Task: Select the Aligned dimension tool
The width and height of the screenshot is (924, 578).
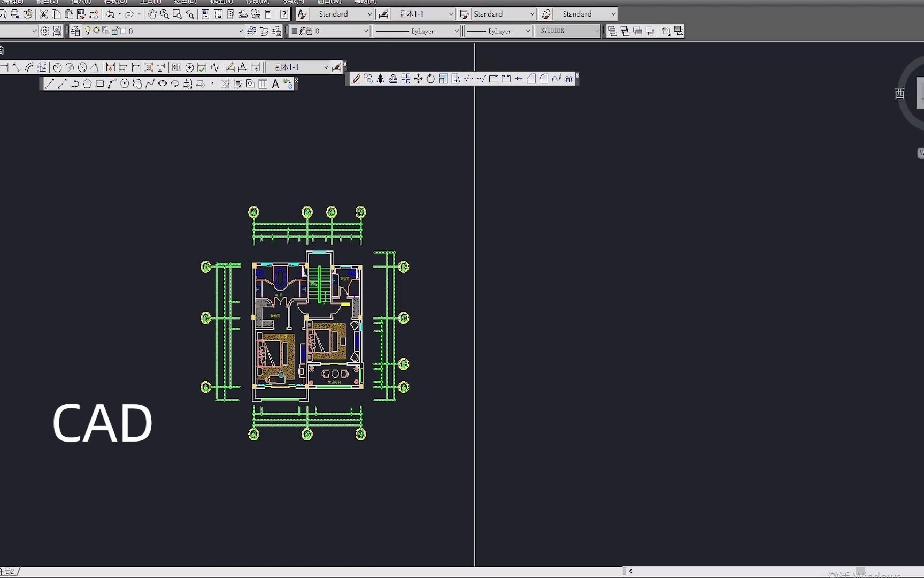Action: coord(17,67)
